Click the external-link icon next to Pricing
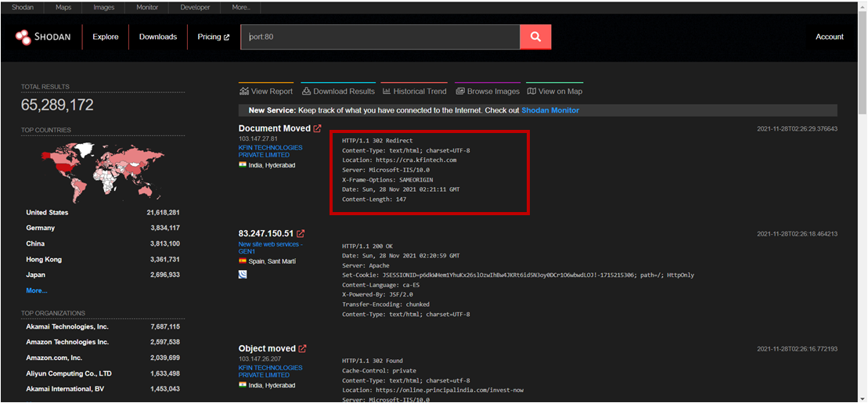868x403 pixels. pos(226,37)
